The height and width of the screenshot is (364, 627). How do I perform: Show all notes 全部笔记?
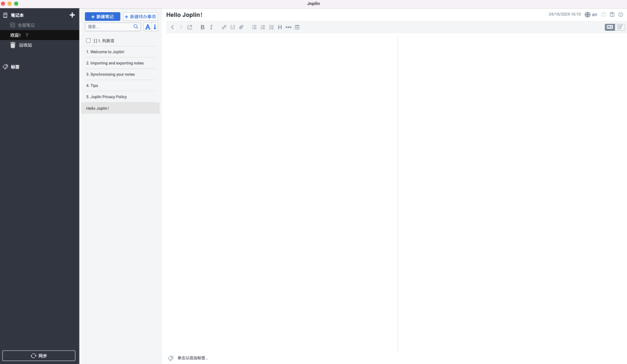pos(26,25)
